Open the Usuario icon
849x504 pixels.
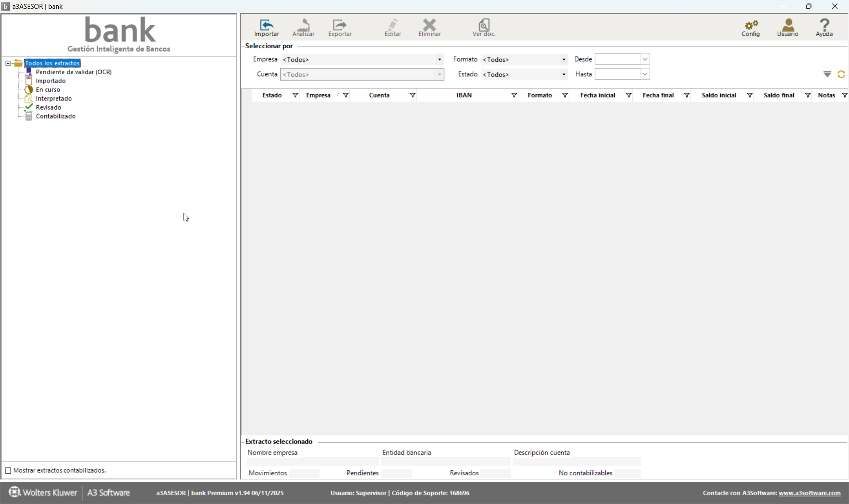(788, 27)
